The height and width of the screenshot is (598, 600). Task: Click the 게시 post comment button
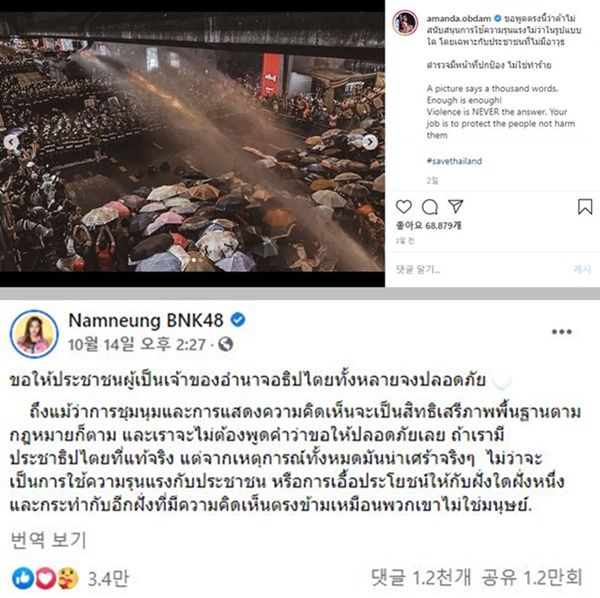(582, 269)
